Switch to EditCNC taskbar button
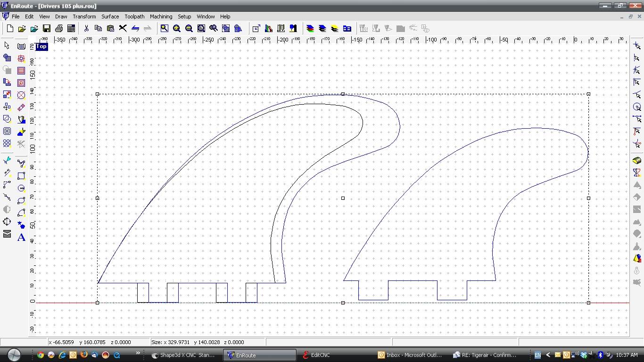 (x=320, y=355)
